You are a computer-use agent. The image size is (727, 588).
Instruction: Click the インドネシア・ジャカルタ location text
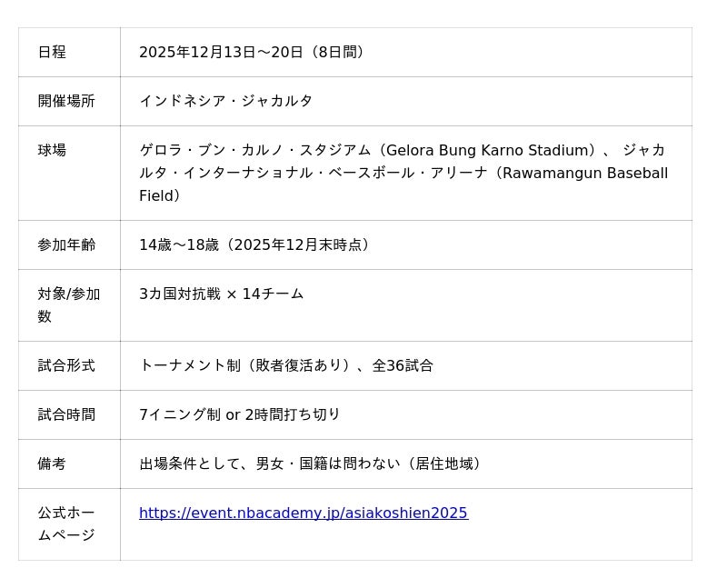[x=225, y=101]
